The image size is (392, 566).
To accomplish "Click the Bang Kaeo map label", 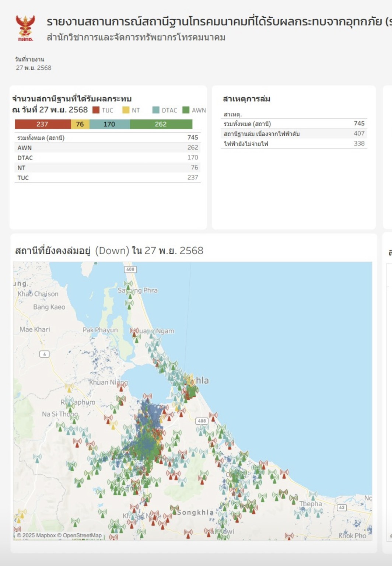I will (x=49, y=307).
